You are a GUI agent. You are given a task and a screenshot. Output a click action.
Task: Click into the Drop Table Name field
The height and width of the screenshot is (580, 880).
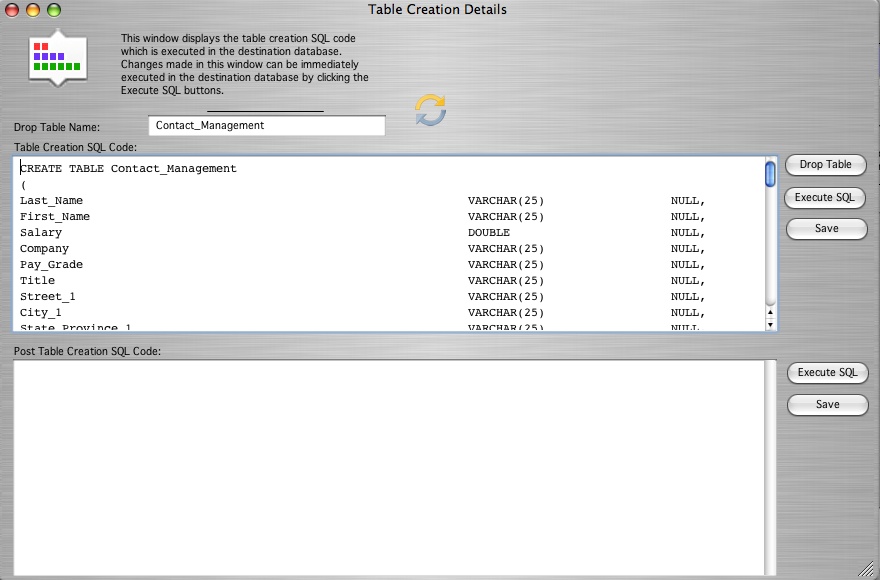tap(266, 126)
